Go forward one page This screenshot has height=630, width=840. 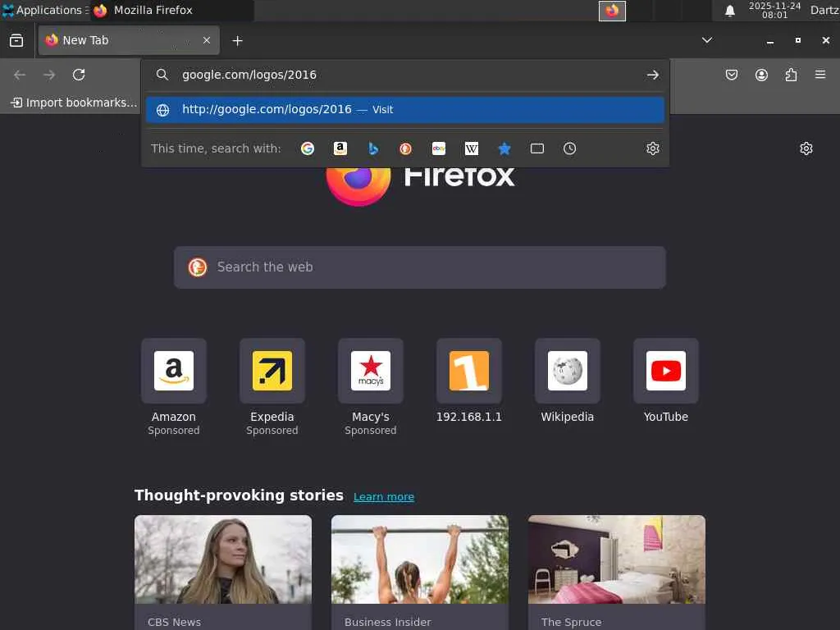click(x=49, y=75)
